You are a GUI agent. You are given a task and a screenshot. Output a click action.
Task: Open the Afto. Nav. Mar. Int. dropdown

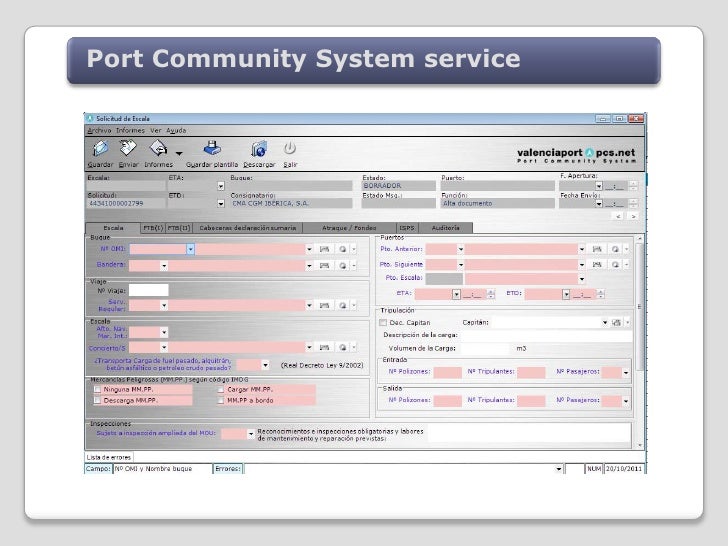point(164,332)
